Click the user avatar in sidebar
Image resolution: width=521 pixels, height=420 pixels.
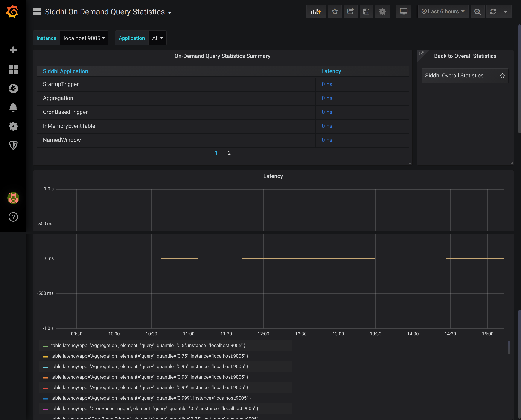13,198
